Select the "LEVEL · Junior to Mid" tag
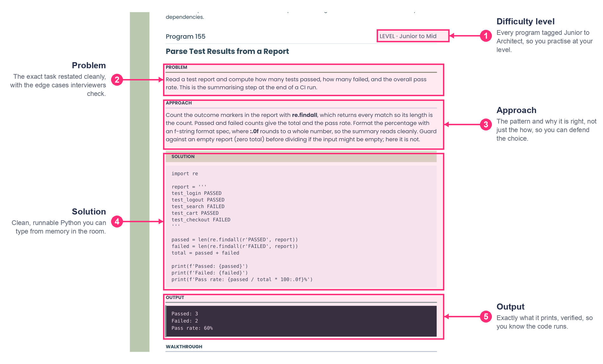Image resolution: width=603 pixels, height=364 pixels. [x=408, y=36]
